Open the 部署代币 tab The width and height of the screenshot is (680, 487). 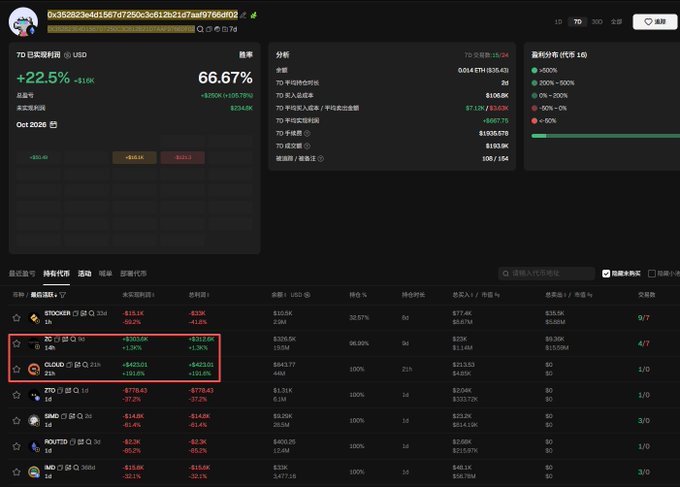(133, 274)
